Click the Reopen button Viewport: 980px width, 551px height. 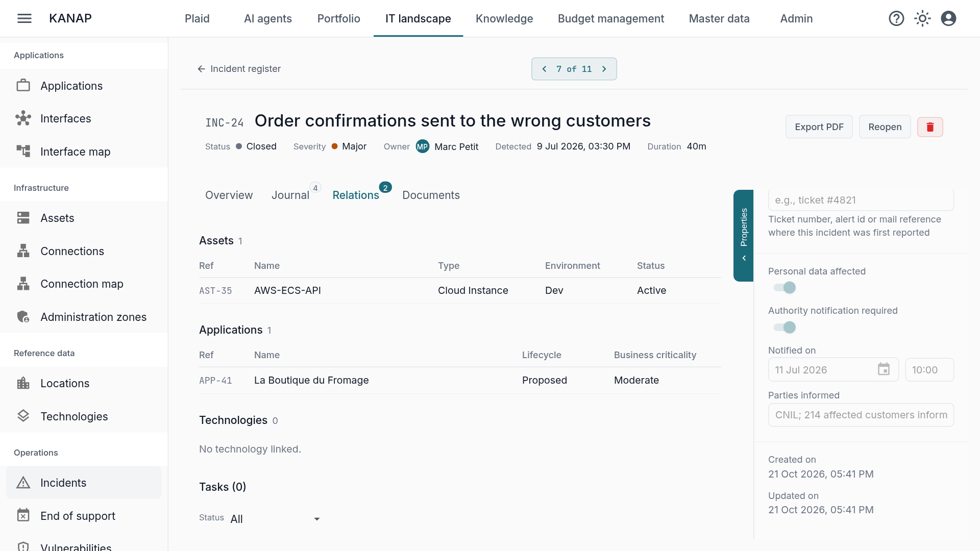click(x=885, y=127)
